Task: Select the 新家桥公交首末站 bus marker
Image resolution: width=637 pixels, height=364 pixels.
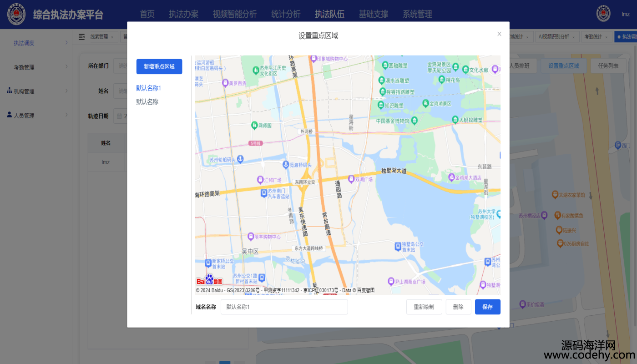Action: point(208,263)
